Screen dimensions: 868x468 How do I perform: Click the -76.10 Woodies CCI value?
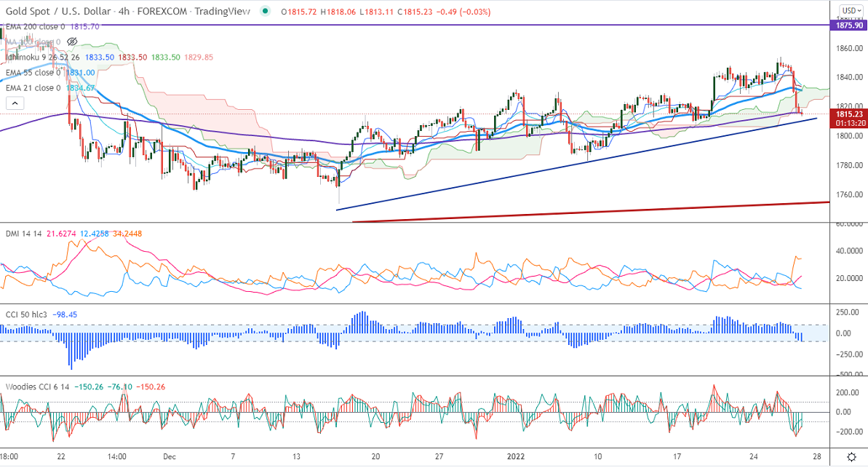[120, 387]
